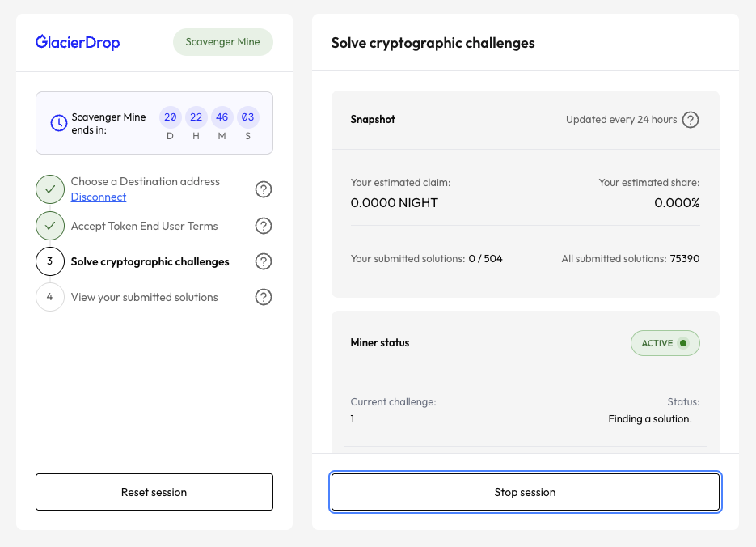Select step 3 number circle
Viewport: 756px width, 547px height.
click(x=50, y=261)
